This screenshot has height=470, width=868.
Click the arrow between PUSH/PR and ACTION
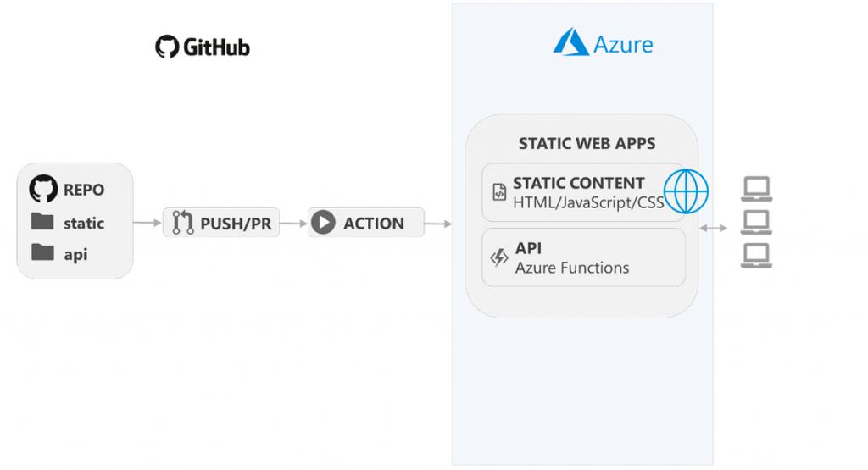click(293, 224)
